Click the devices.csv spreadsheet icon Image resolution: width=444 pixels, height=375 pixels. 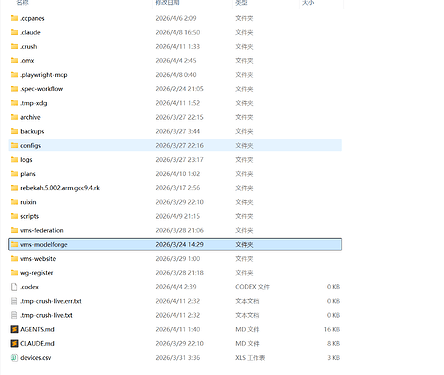(x=14, y=358)
